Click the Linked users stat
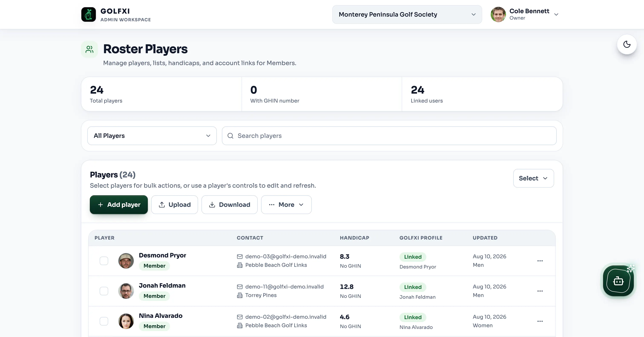 (482, 94)
